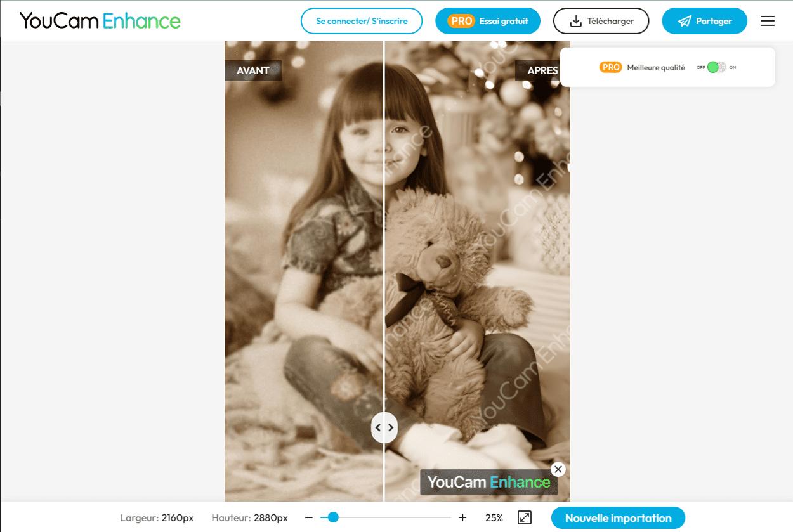The image size is (793, 532).
Task: Click the YouCam Enhance logo
Action: [100, 21]
